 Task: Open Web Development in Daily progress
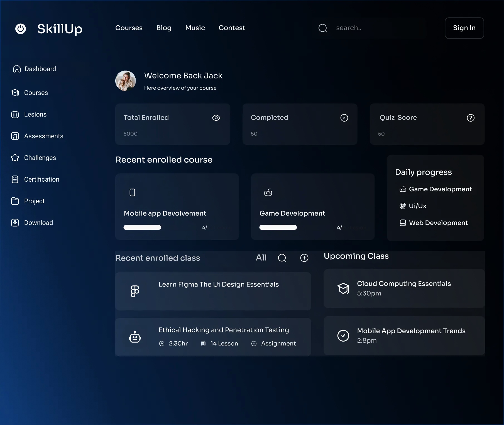point(438,223)
